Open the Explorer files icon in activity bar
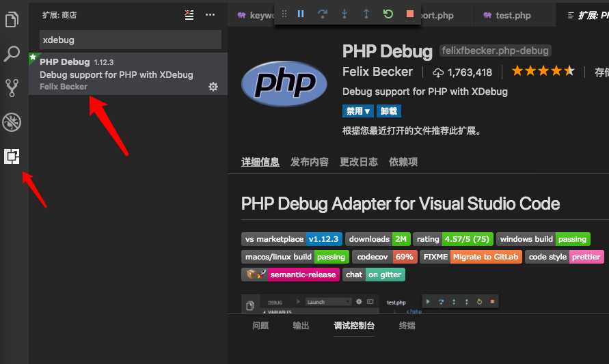 pyautogui.click(x=12, y=19)
